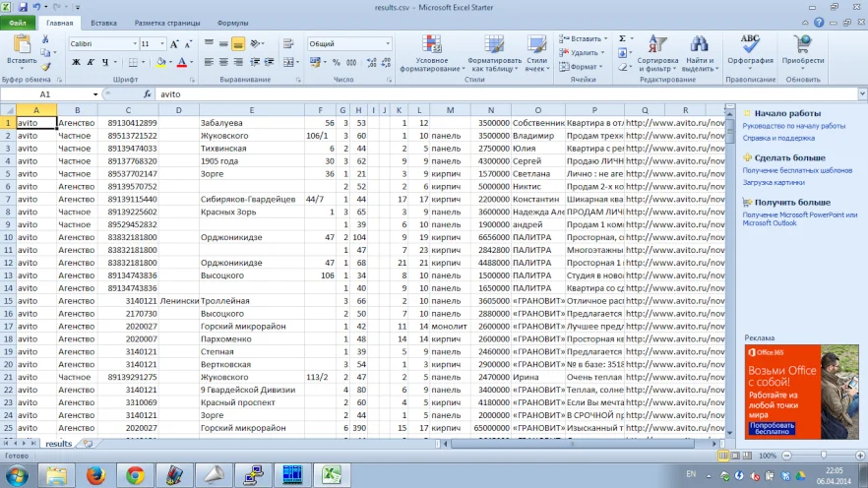Switch to the Формулы ribbon tab
Viewport: 868px width, 488px height.
point(232,22)
